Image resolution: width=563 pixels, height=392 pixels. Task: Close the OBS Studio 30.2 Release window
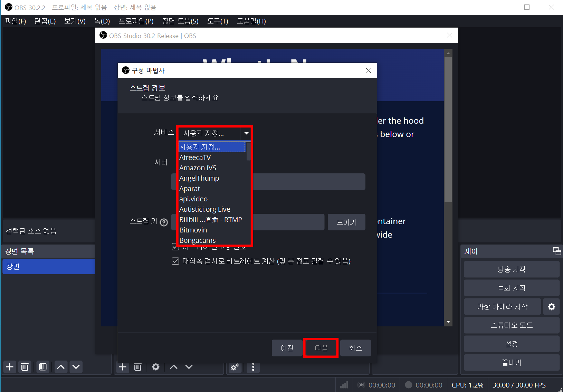[x=449, y=35]
